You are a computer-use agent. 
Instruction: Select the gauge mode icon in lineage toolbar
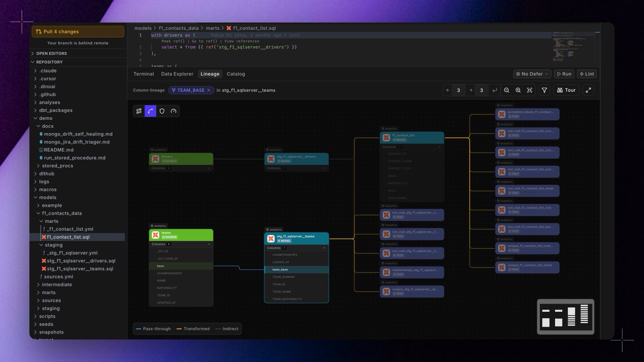(x=173, y=111)
